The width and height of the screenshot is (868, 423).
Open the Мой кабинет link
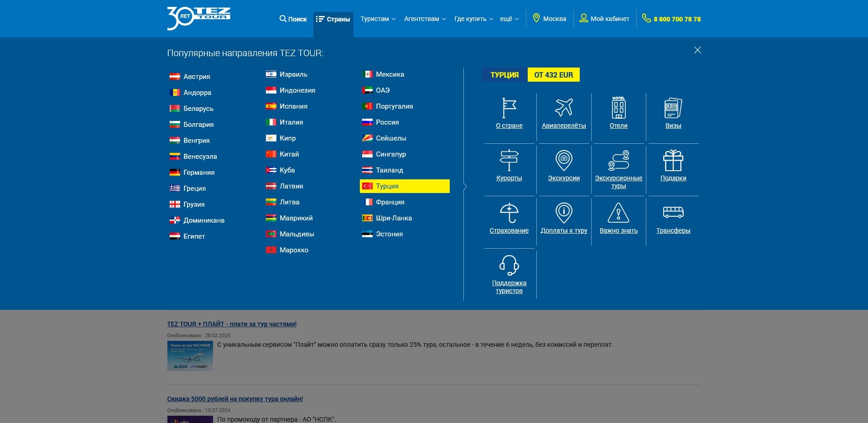[604, 19]
